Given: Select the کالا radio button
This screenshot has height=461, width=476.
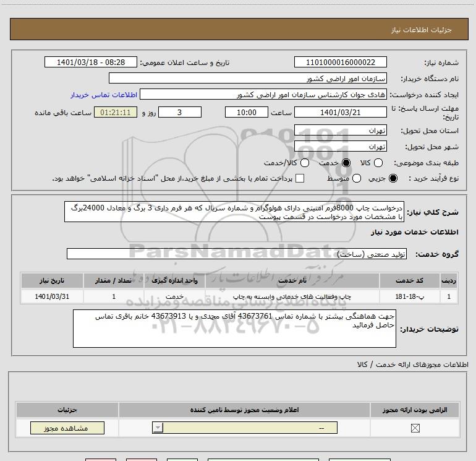Looking at the screenshot, I should tap(378, 163).
